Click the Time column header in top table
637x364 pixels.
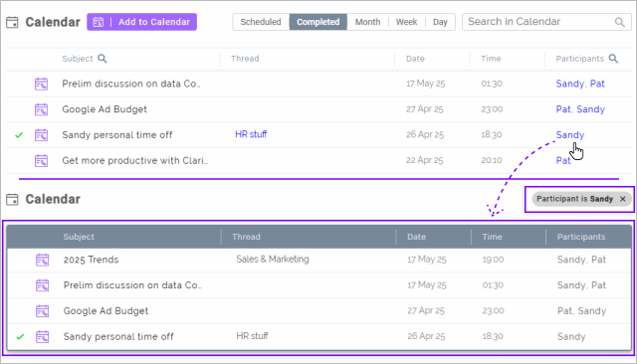coord(491,59)
